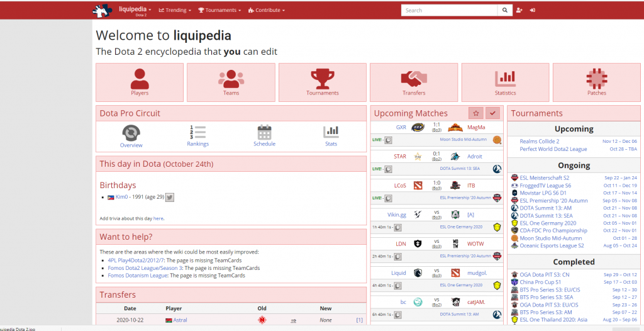This screenshot has width=644, height=331.
Task: Open the Tournaments dropdown in navbar
Action: 219,10
